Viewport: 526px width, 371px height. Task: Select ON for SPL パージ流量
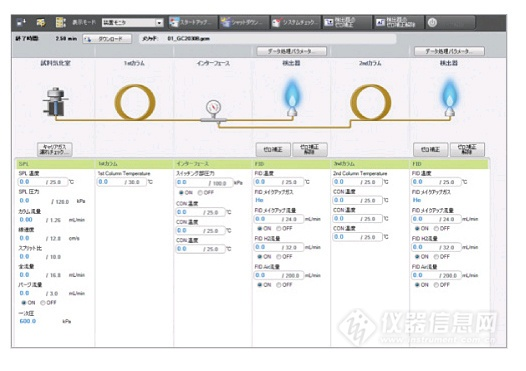pos(24,303)
